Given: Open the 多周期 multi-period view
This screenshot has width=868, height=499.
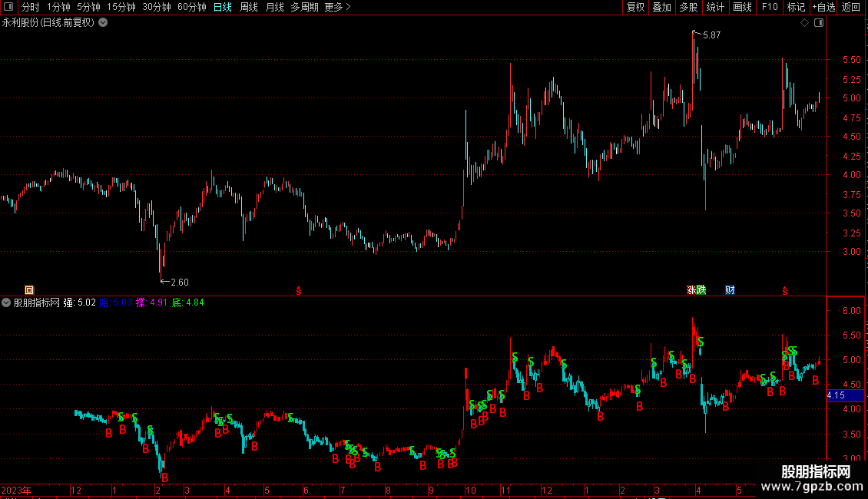Looking at the screenshot, I should [304, 7].
